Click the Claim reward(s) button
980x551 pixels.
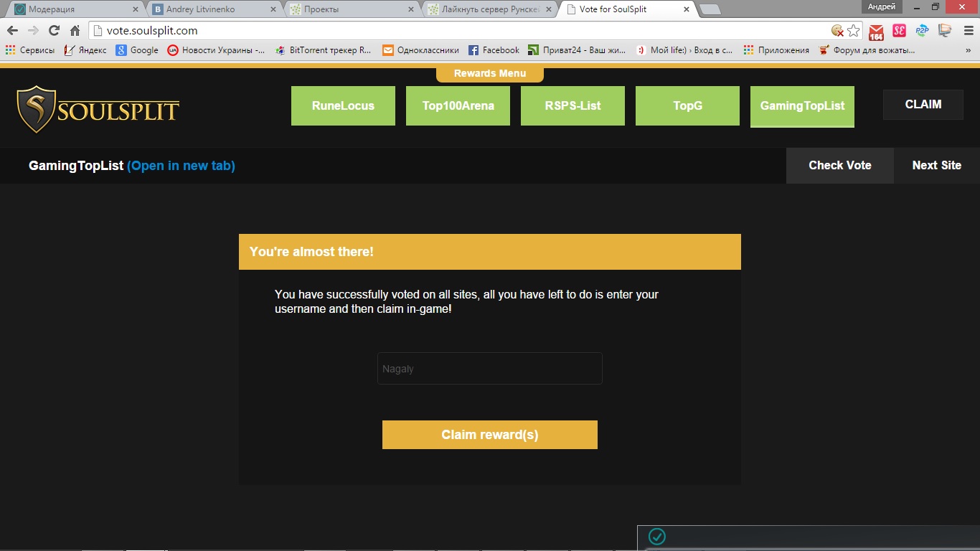click(x=490, y=435)
